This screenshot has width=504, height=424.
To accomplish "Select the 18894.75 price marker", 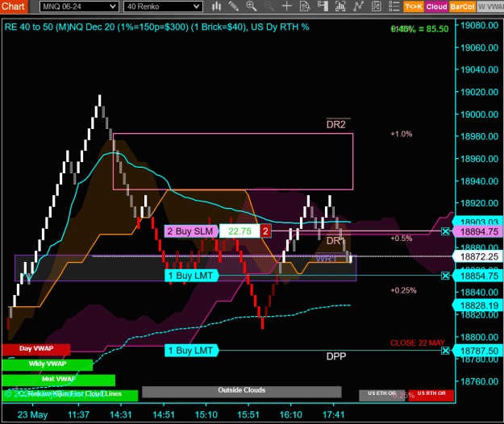I will point(477,231).
